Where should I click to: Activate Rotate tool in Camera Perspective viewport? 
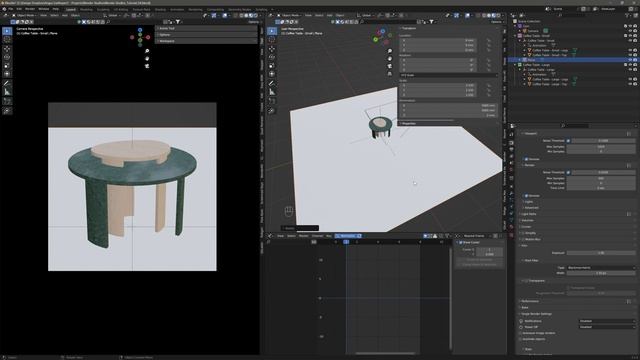(x=7, y=57)
